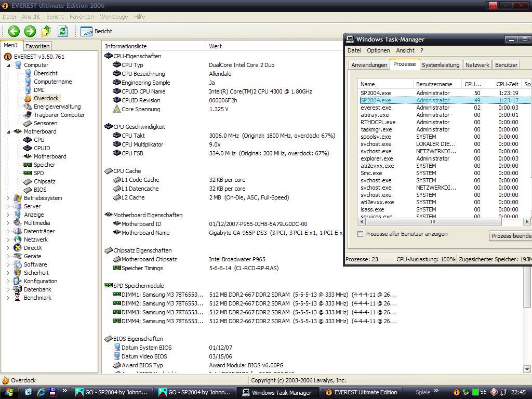Click the scroll-right arrow in Task-Manager list
Viewport: 532px width, 399px height.
click(x=527, y=221)
